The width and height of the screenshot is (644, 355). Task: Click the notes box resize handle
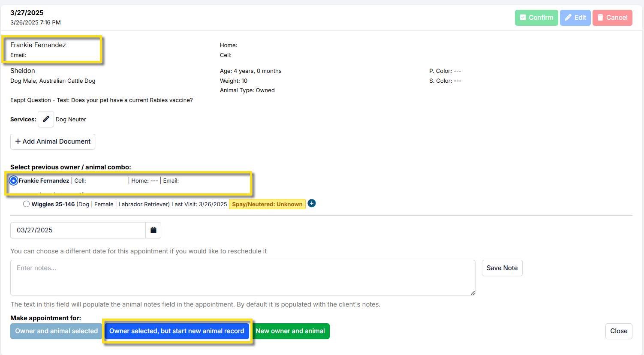(x=472, y=293)
